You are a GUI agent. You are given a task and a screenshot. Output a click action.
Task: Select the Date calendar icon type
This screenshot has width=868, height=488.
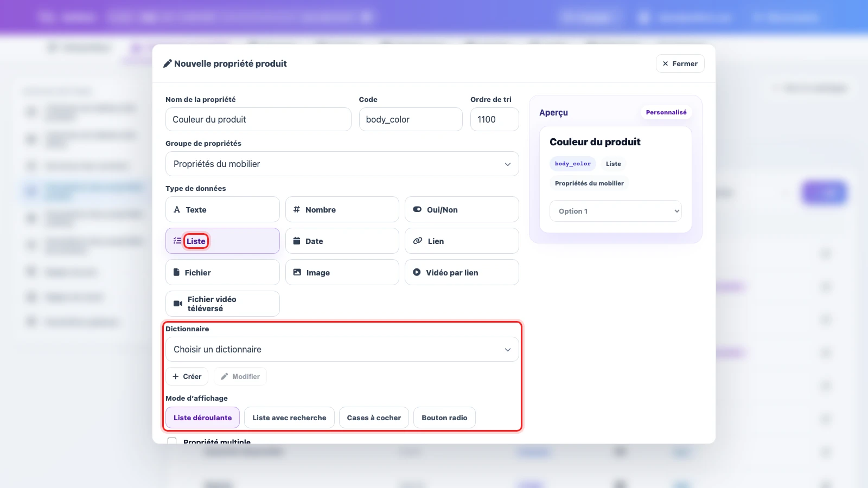pyautogui.click(x=297, y=241)
